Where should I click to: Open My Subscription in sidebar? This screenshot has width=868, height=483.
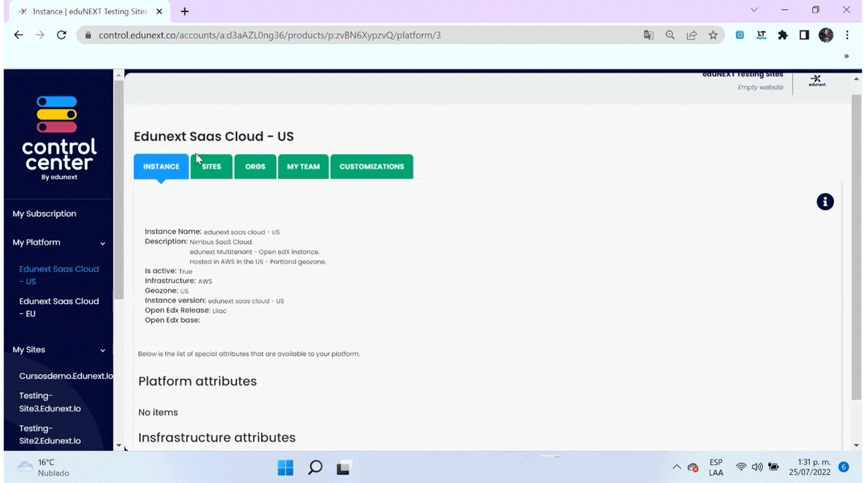(x=44, y=214)
